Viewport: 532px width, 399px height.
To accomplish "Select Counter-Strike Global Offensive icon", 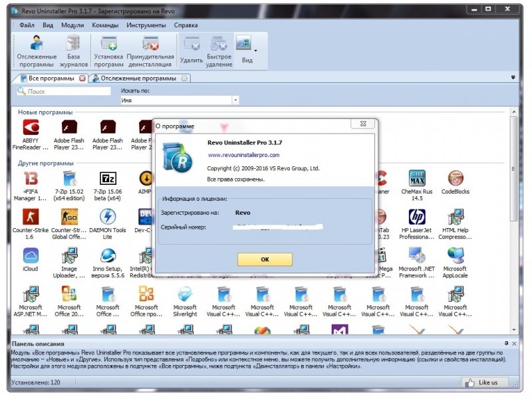I will pyautogui.click(x=69, y=224).
